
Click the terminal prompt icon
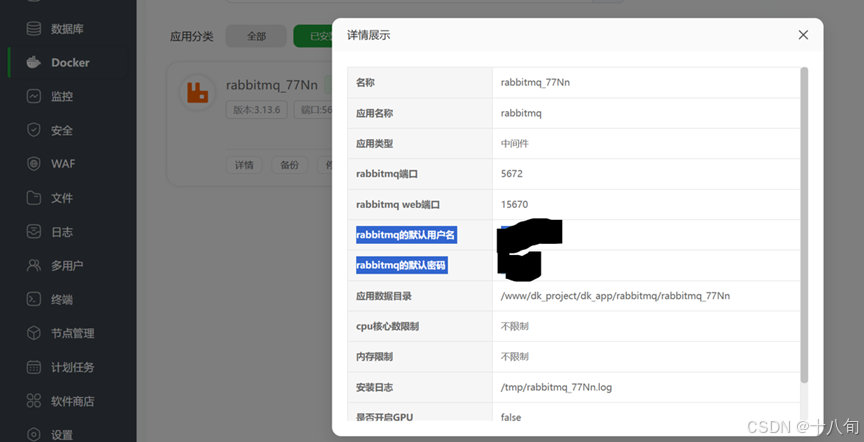click(x=34, y=299)
